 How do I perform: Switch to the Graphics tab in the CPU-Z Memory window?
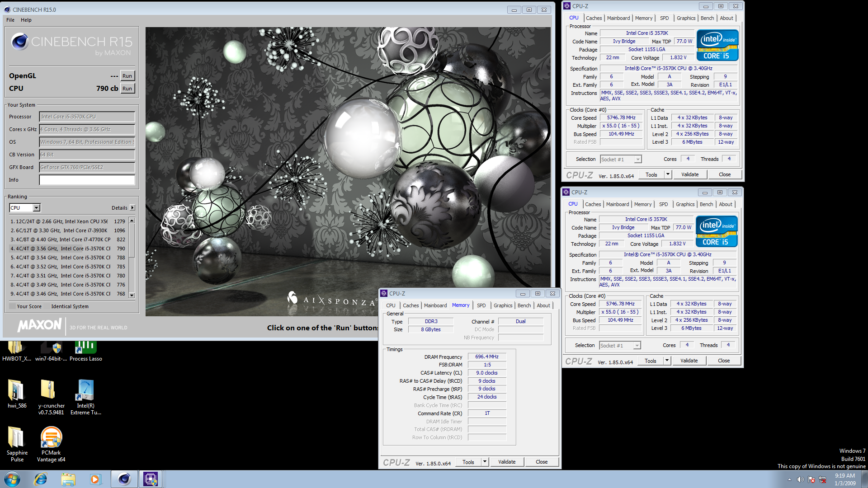point(503,305)
